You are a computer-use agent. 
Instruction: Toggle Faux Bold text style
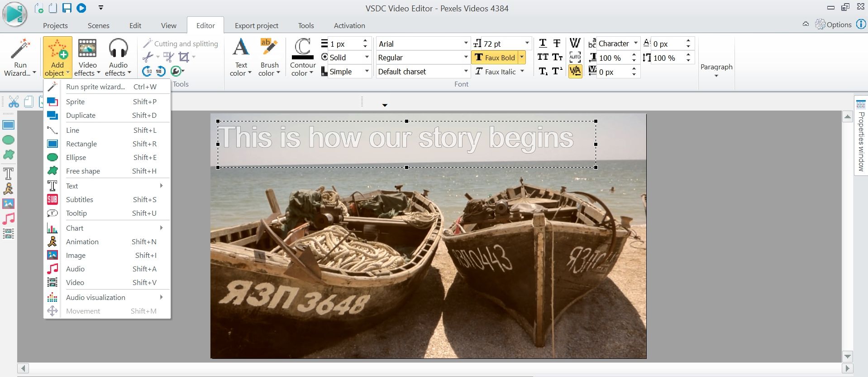tap(495, 58)
